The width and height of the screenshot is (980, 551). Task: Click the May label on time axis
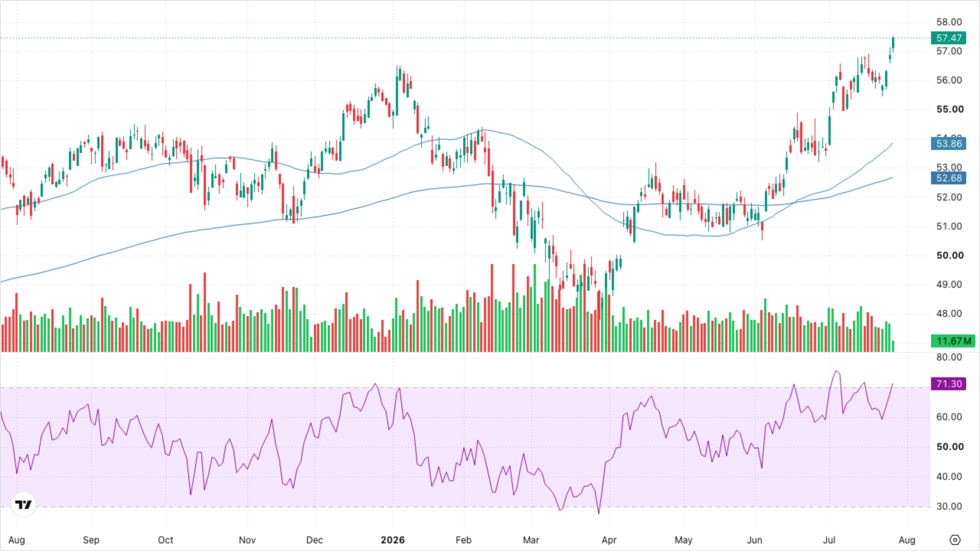click(x=684, y=540)
